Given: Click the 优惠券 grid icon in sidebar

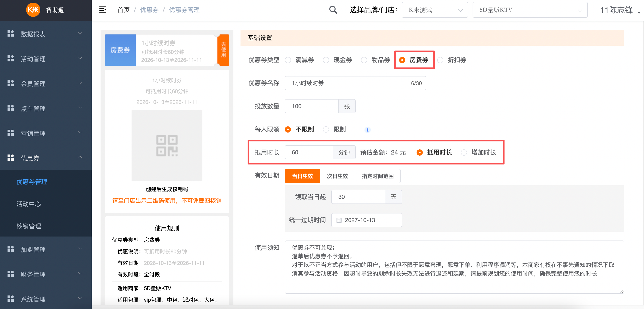Looking at the screenshot, I should [10, 158].
